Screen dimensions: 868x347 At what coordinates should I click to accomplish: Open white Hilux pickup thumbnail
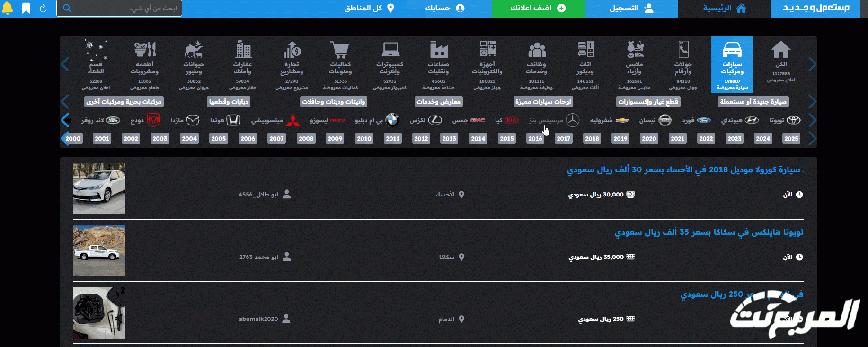click(99, 251)
